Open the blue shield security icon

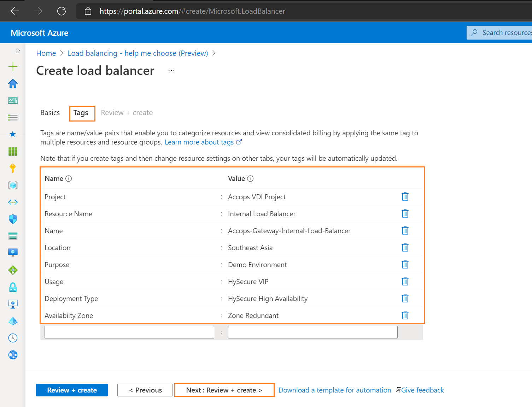tap(13, 219)
